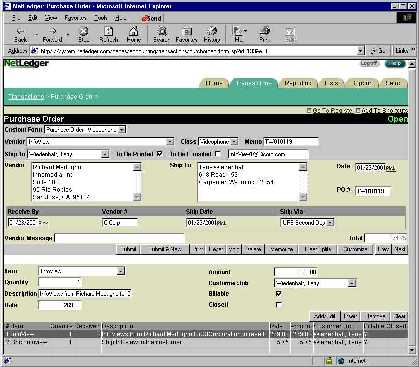Switch to the Reports tab
The image size is (419, 367).
pyautogui.click(x=298, y=83)
